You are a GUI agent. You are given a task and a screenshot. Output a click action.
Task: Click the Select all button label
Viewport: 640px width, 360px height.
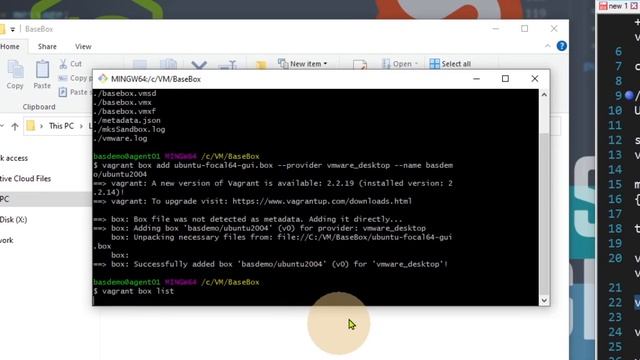click(x=456, y=64)
